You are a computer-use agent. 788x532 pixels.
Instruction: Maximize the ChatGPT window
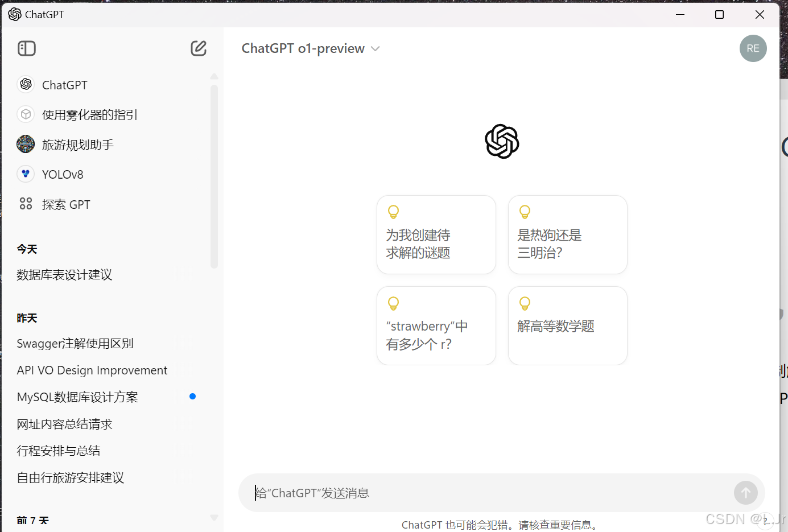719,14
